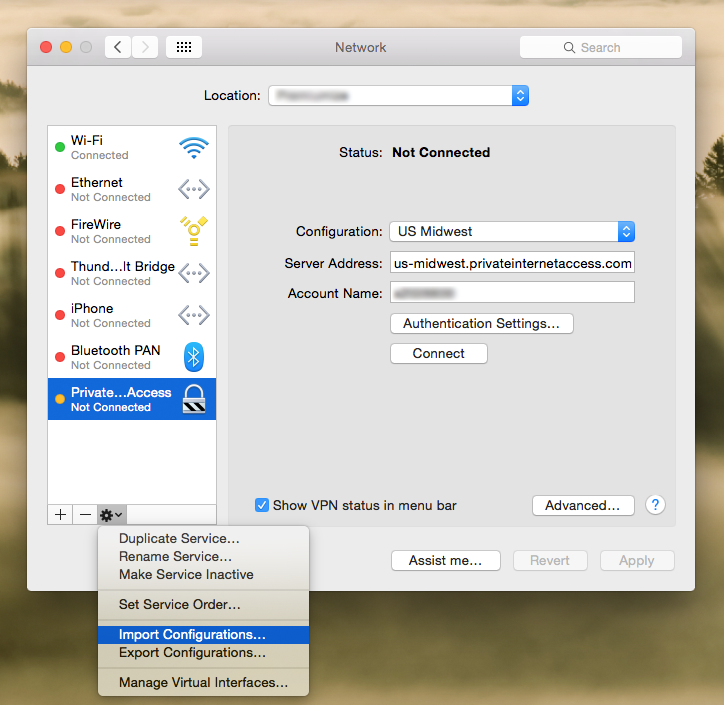724x705 pixels.
Task: Select Manage Virtual Interfaces… menu item
Action: tap(203, 682)
